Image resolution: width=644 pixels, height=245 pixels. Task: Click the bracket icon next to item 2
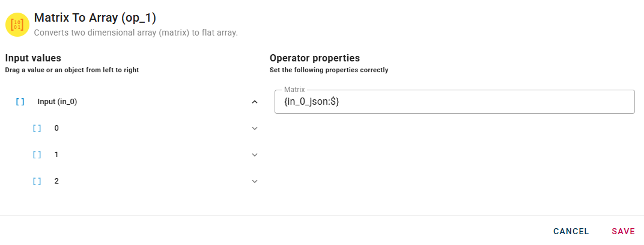(x=37, y=181)
